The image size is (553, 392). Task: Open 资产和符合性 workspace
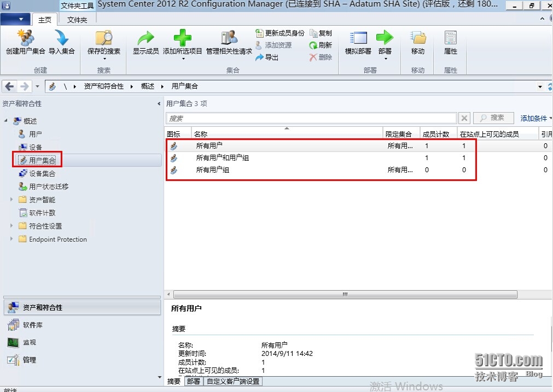(x=82, y=307)
